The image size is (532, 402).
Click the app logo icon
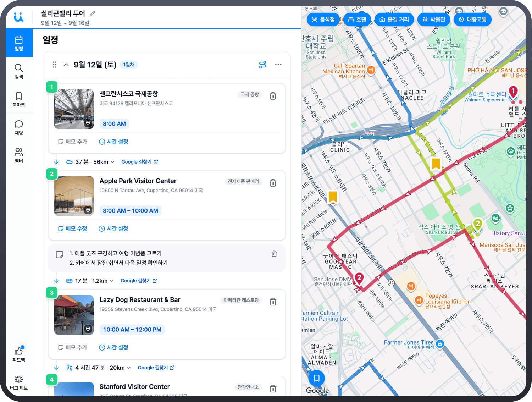[19, 17]
